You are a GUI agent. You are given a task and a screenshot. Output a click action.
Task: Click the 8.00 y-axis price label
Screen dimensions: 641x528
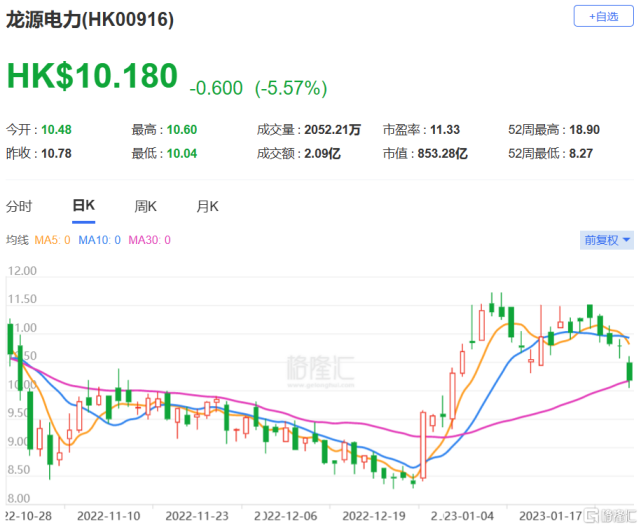(19, 498)
